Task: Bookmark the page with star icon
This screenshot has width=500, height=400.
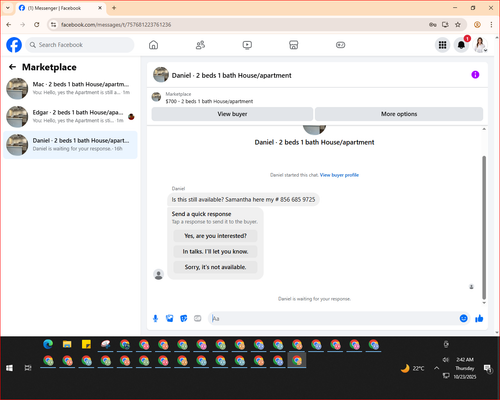Action: pos(458,25)
